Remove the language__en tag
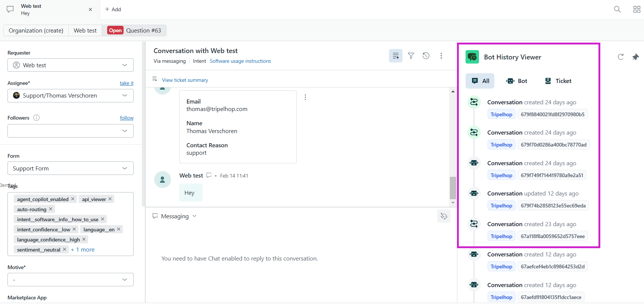This screenshot has height=305, width=644. pos(119,229)
